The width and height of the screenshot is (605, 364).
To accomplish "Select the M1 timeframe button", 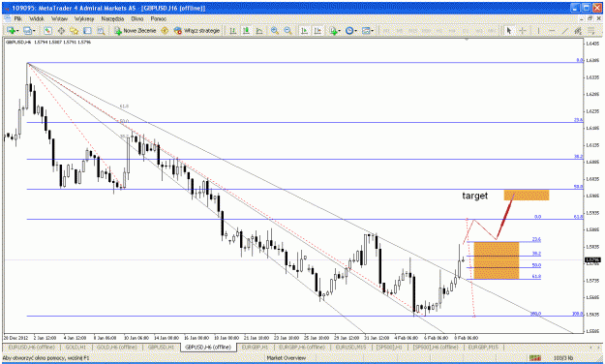I will (x=386, y=30).
